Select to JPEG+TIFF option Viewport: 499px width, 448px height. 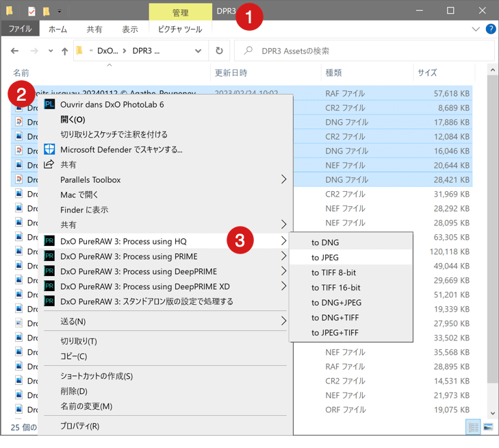(351, 332)
